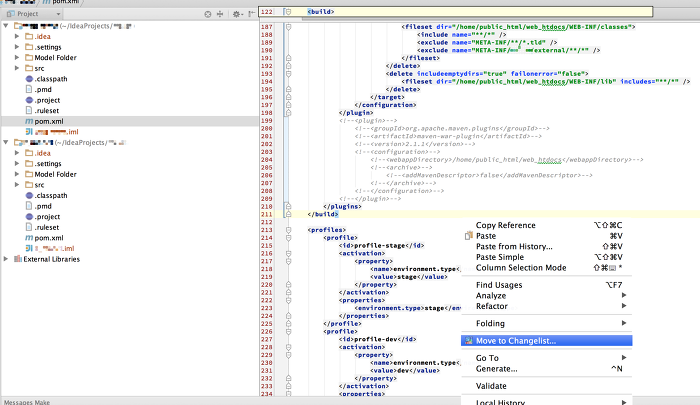Click the .ruleset file icon in first module
Viewport: 700px width, 405px height.
point(29,111)
